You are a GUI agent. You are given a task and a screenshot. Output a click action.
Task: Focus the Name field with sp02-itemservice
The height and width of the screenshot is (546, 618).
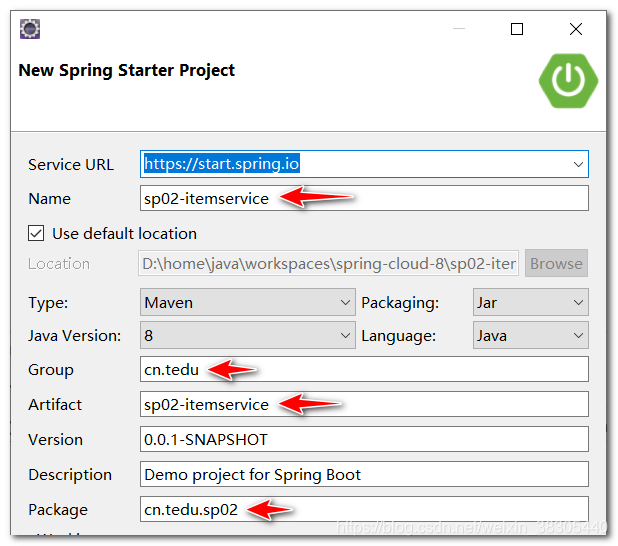364,198
